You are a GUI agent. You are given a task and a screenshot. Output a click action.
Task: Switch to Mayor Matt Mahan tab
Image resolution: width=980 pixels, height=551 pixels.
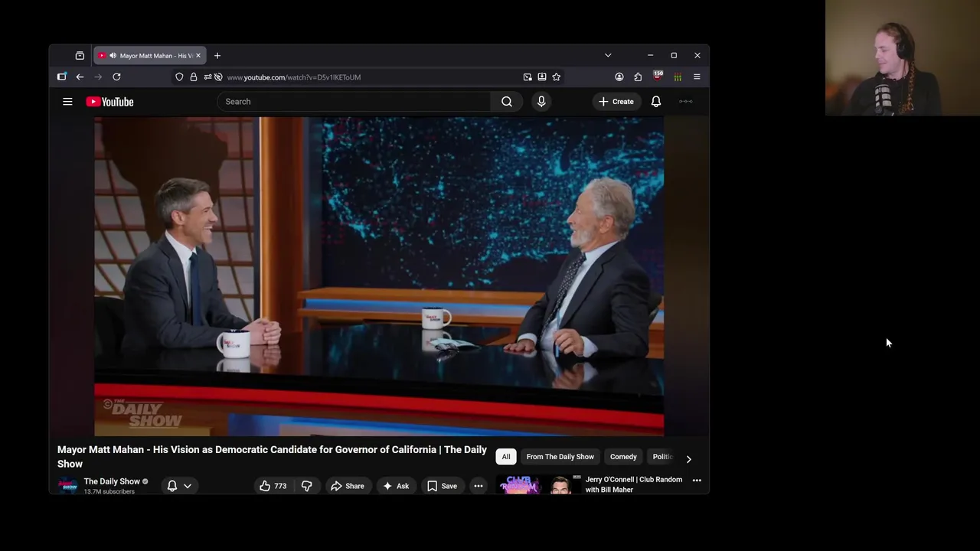[x=151, y=56]
